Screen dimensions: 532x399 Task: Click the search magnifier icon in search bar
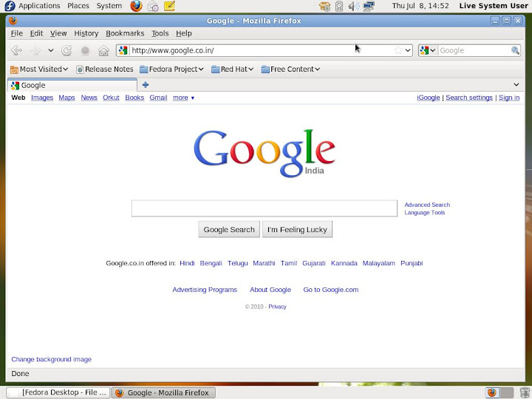[x=515, y=50]
